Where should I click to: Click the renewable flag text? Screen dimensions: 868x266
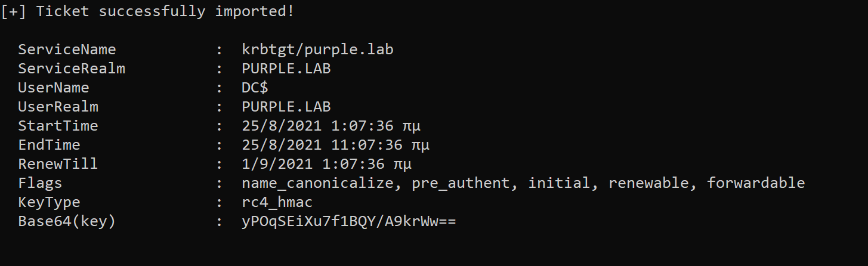click(653, 183)
